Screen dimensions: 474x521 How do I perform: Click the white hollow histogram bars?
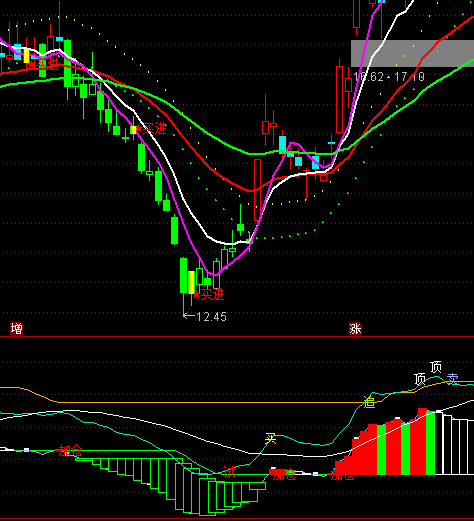[455, 444]
